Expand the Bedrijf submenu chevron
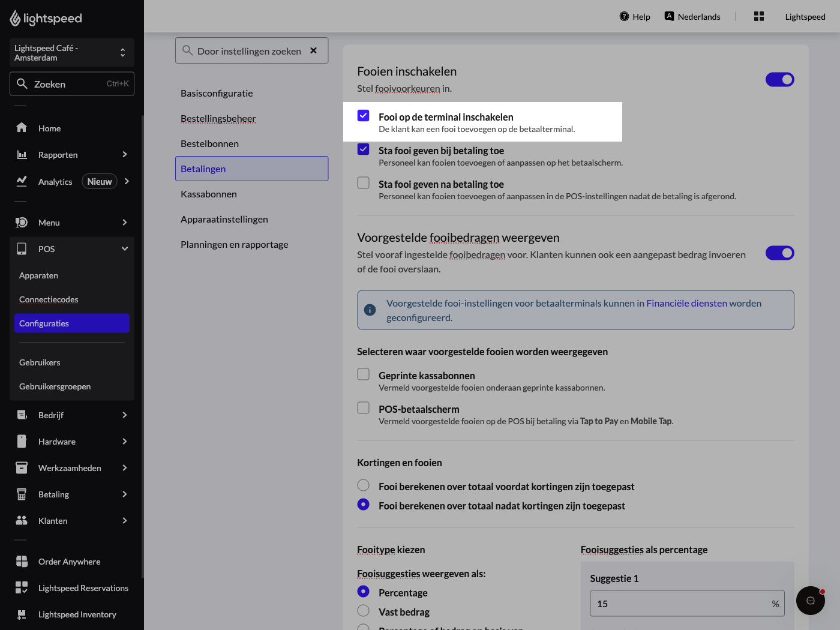840x630 pixels. pos(125,415)
